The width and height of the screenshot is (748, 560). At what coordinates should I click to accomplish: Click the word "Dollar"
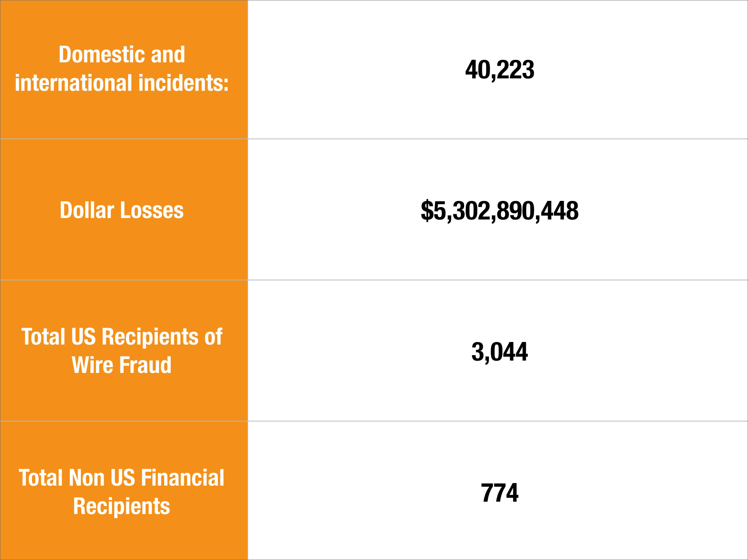[87, 210]
